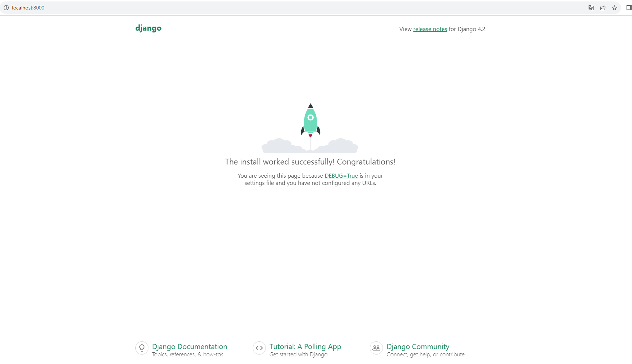
Task: Click the code brackets icon near Tutorial link
Action: coord(259,348)
